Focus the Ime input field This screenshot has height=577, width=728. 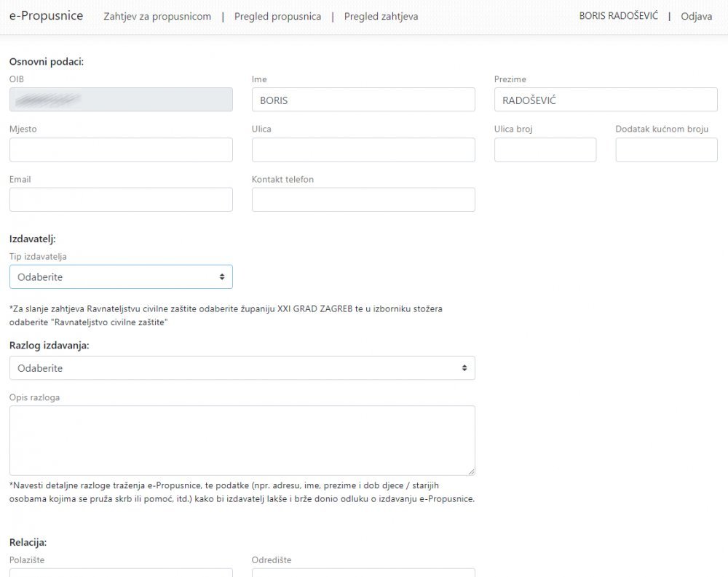point(363,100)
